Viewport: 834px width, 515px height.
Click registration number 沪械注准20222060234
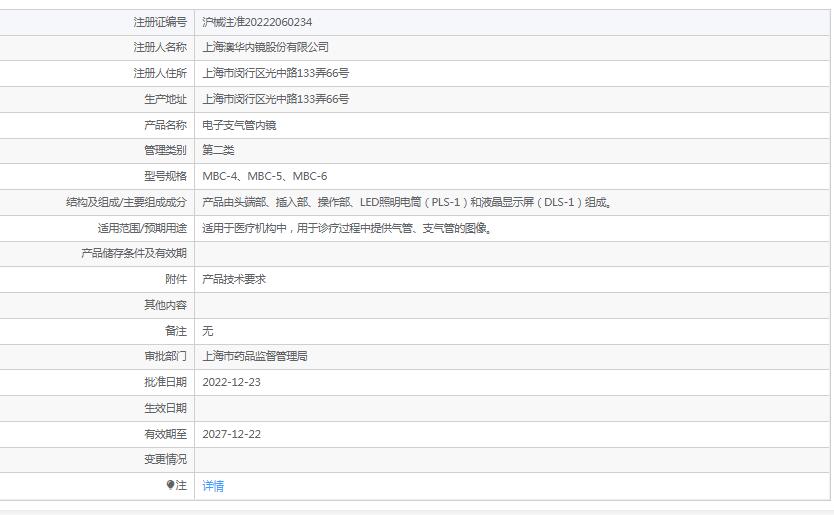263,22
